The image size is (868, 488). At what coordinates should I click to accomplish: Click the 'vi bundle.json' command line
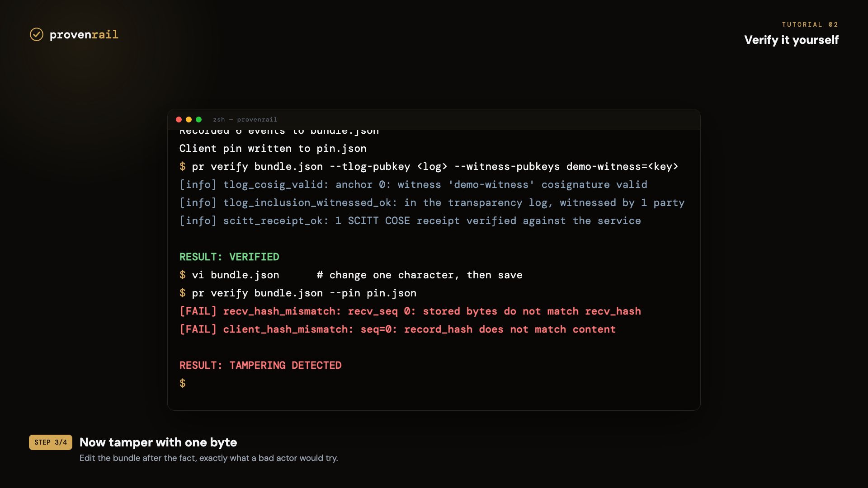(351, 275)
